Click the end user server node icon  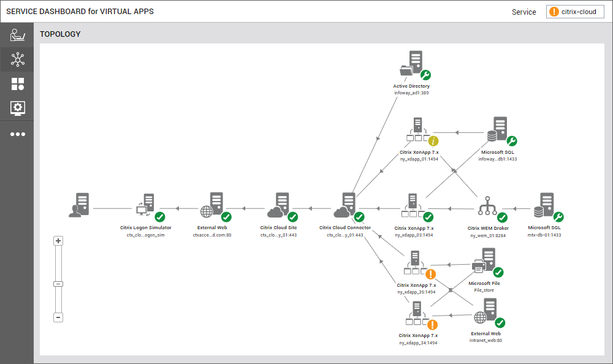point(79,205)
